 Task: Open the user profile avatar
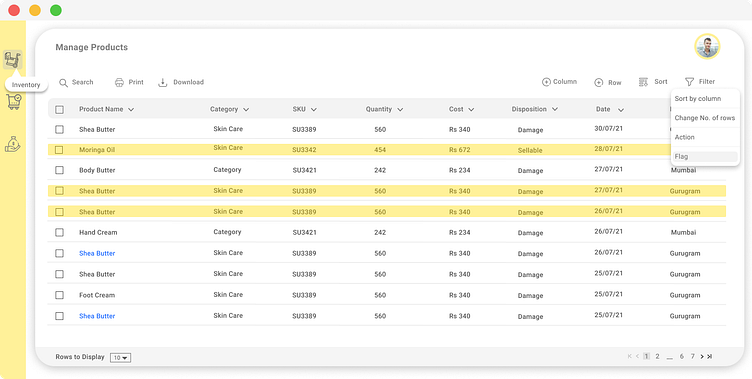pos(707,47)
